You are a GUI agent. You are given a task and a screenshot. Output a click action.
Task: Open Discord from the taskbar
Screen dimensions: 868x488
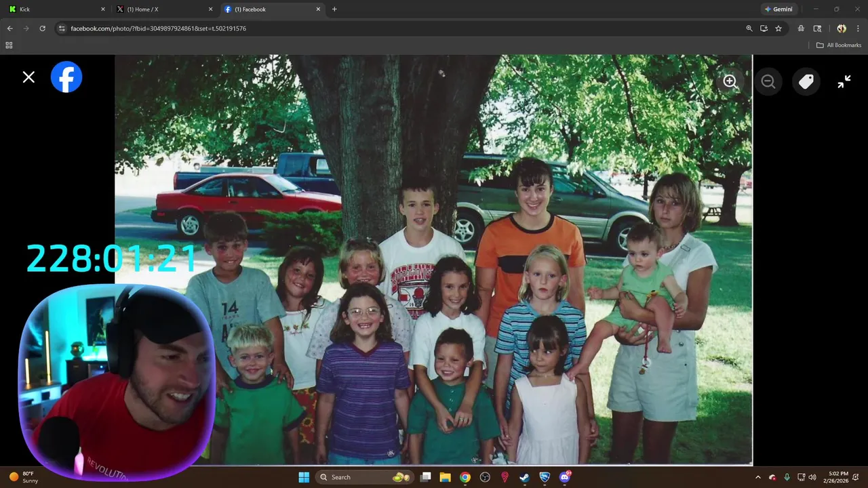tap(565, 477)
